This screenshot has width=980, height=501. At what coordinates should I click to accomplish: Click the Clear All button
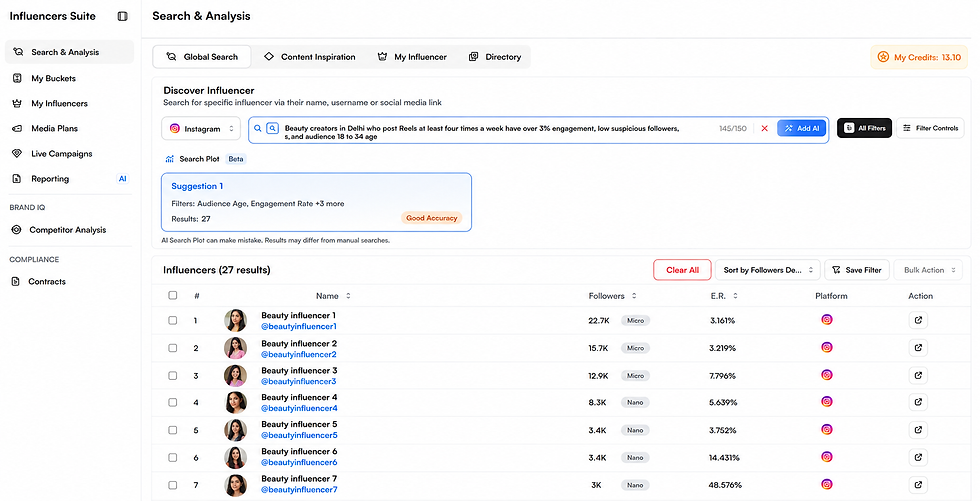pos(682,270)
